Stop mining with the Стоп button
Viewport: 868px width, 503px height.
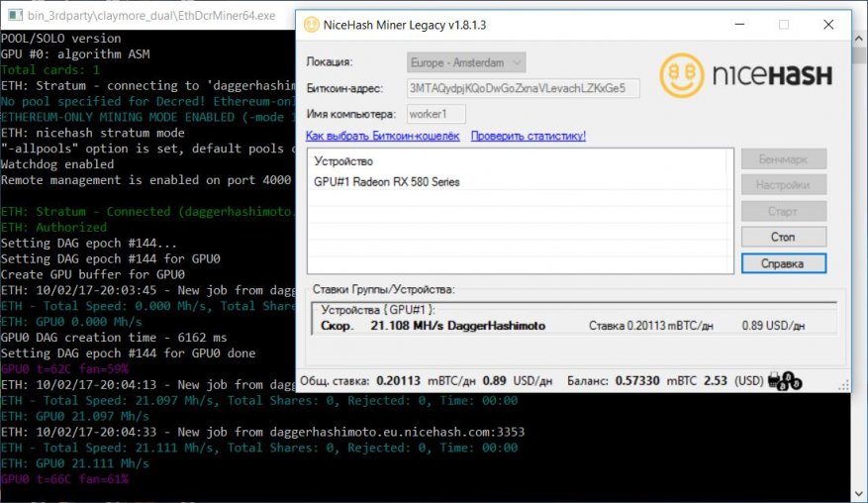(783, 238)
